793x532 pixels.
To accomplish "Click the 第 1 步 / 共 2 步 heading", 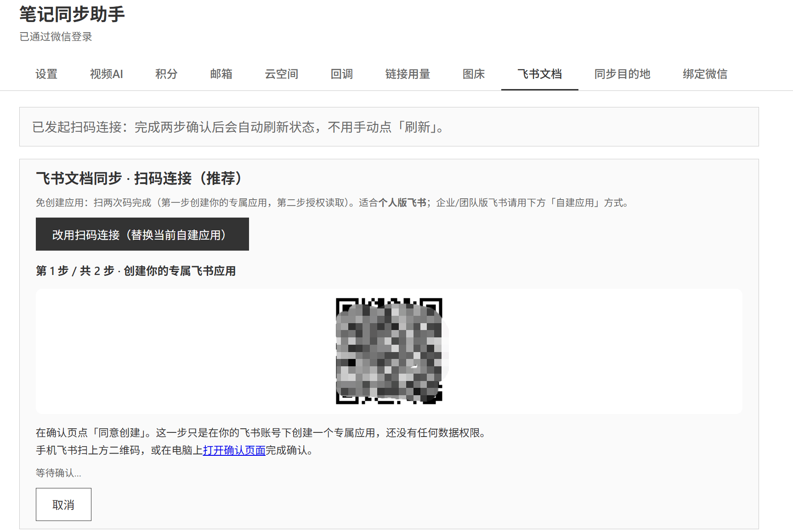I will 136,271.
